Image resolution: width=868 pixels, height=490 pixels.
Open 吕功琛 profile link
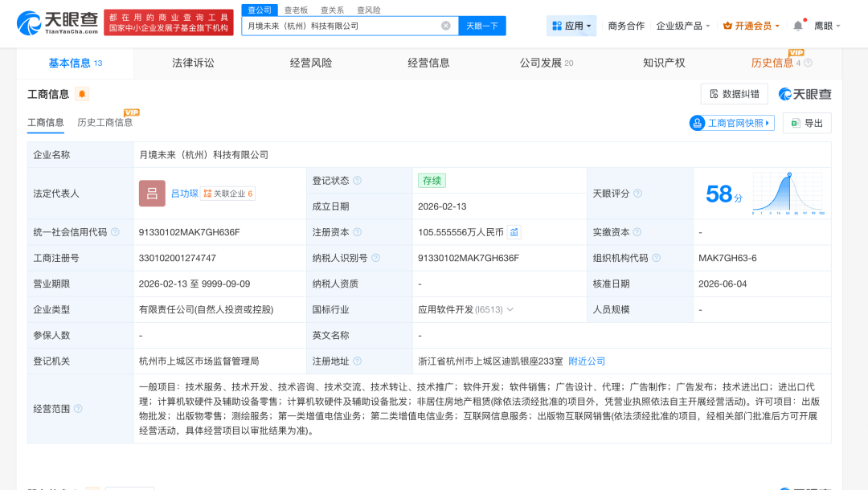tap(184, 194)
